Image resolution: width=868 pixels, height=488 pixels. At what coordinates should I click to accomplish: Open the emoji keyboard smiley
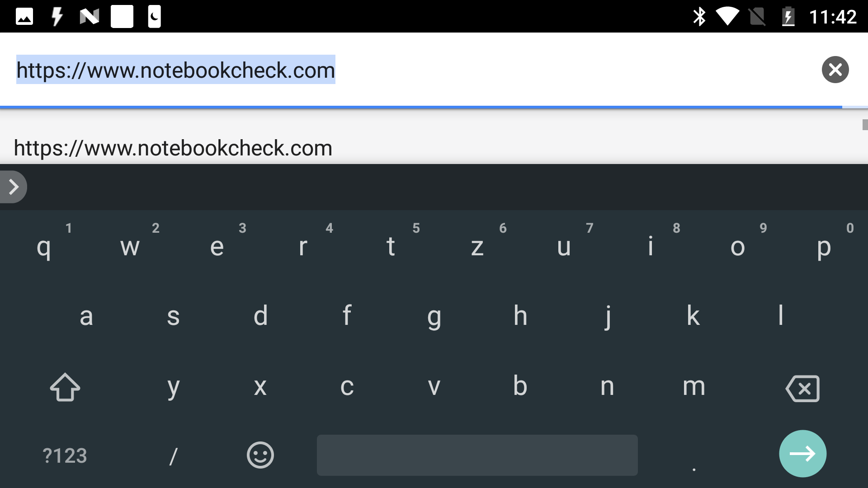pyautogui.click(x=260, y=455)
